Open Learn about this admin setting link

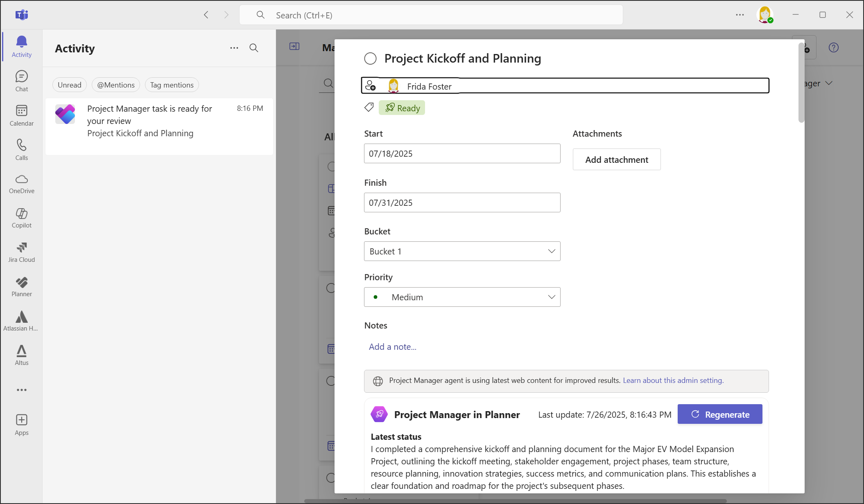[673, 380]
